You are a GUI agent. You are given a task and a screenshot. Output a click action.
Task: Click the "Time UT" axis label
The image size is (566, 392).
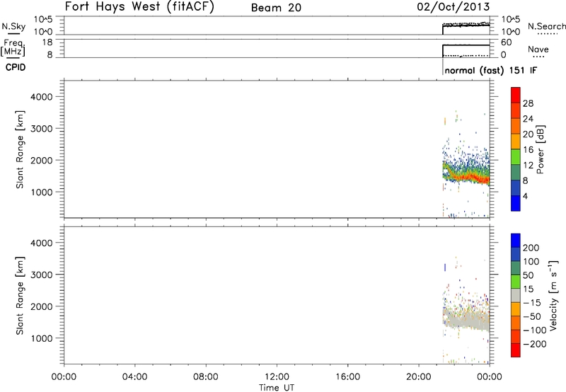coord(277,388)
